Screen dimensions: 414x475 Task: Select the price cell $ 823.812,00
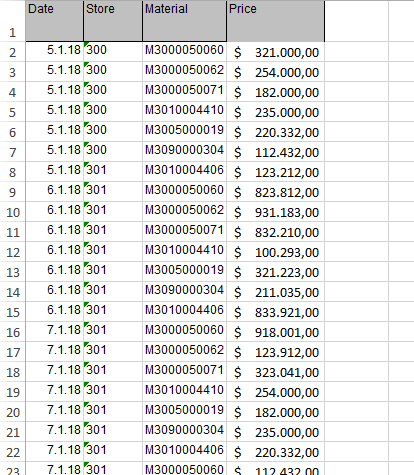275,192
